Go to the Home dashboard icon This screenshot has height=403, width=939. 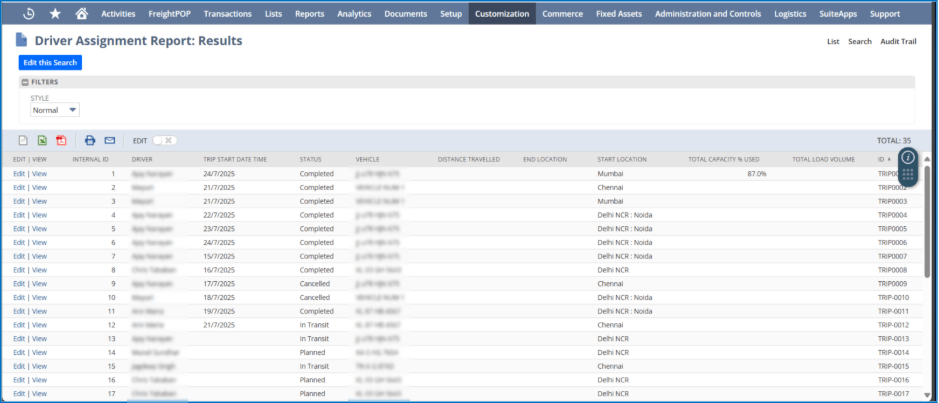pos(81,14)
